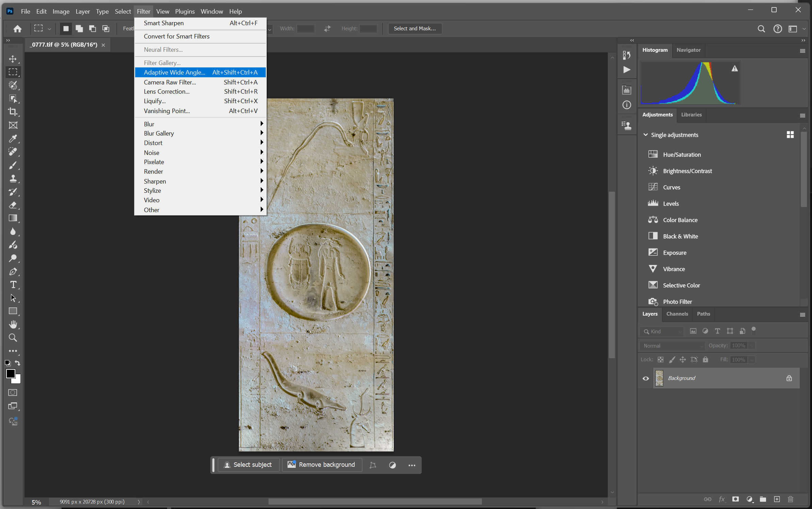Toggle Quick Mask mode icon
Viewport: 812px width, 509px height.
pos(13,393)
